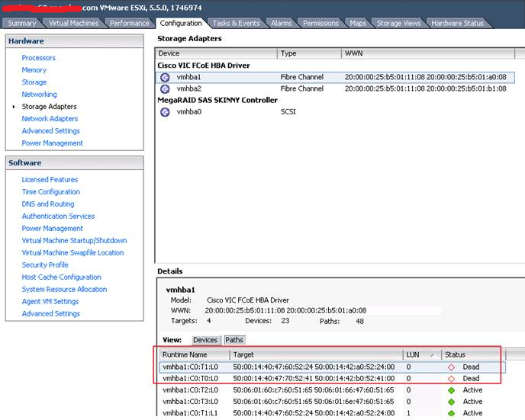Sort adapters by WWN column
The width and height of the screenshot is (525, 420).
(428, 53)
